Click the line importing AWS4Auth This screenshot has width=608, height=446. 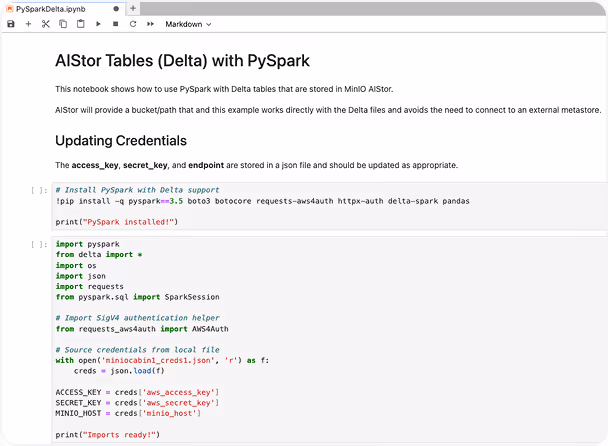tap(142, 329)
